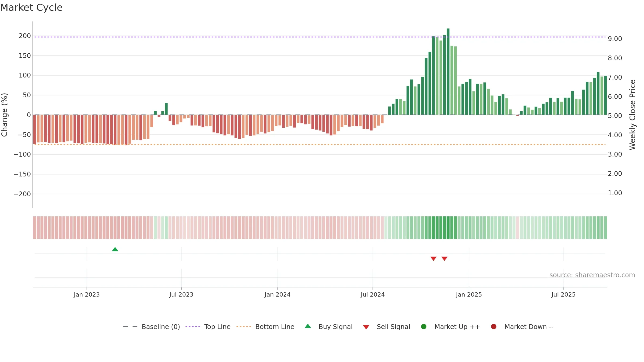Screen dimensions: 644x362
Task: Click the gray dashed Baseline legend swatch
Action: (130, 327)
